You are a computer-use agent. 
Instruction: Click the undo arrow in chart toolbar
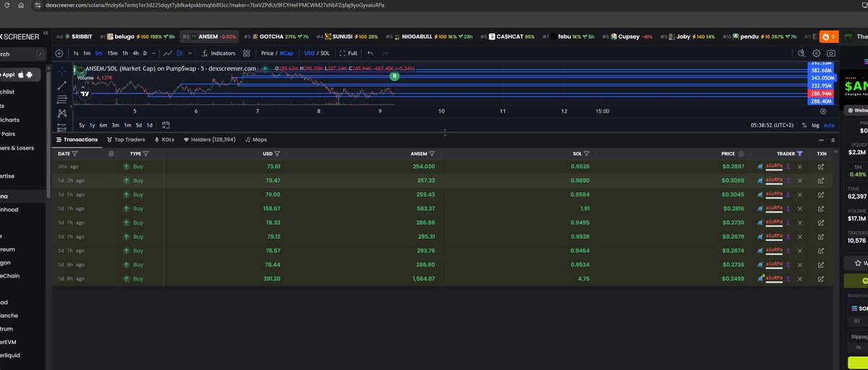tap(370, 53)
